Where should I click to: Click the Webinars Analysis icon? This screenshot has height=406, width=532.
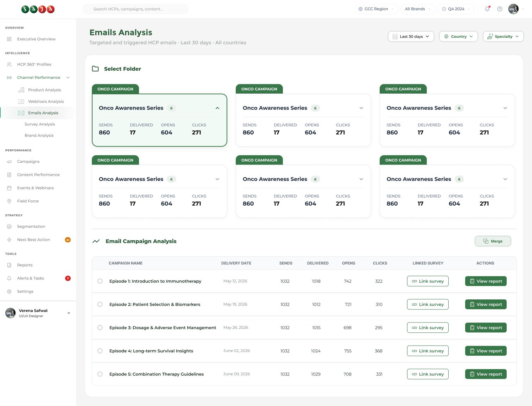click(x=21, y=101)
